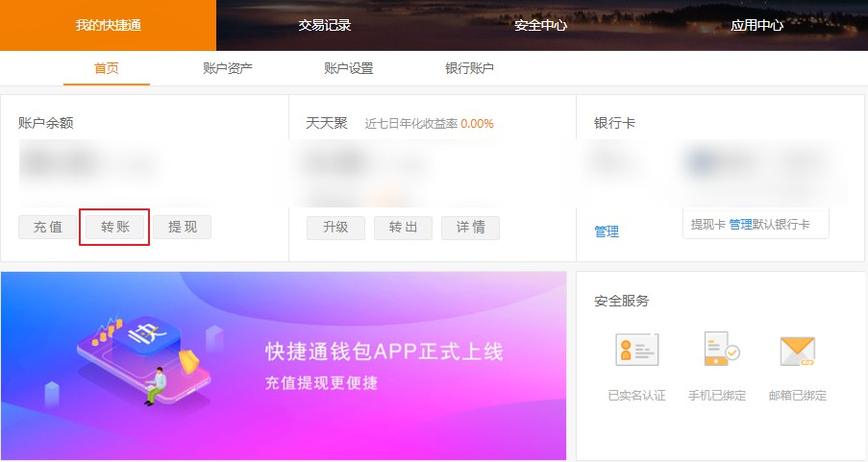Open the 我的快捷通 top navigation tab
The height and width of the screenshot is (462, 868).
click(108, 25)
